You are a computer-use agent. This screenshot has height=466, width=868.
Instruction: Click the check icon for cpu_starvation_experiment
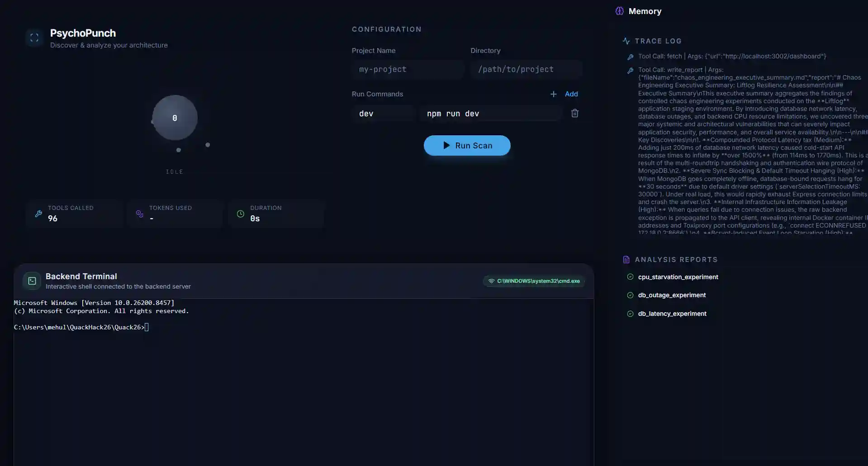tap(630, 277)
